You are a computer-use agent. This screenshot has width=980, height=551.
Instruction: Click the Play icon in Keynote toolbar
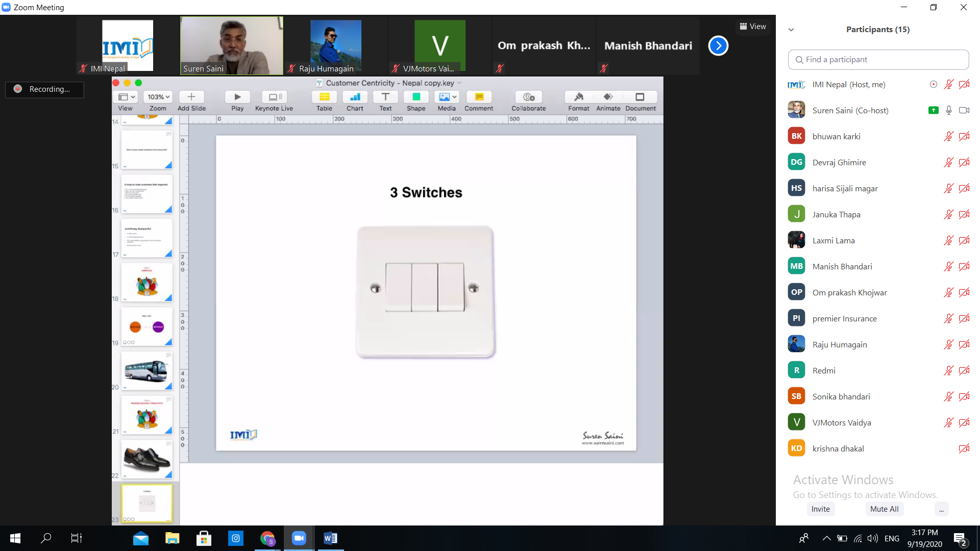(x=237, y=97)
